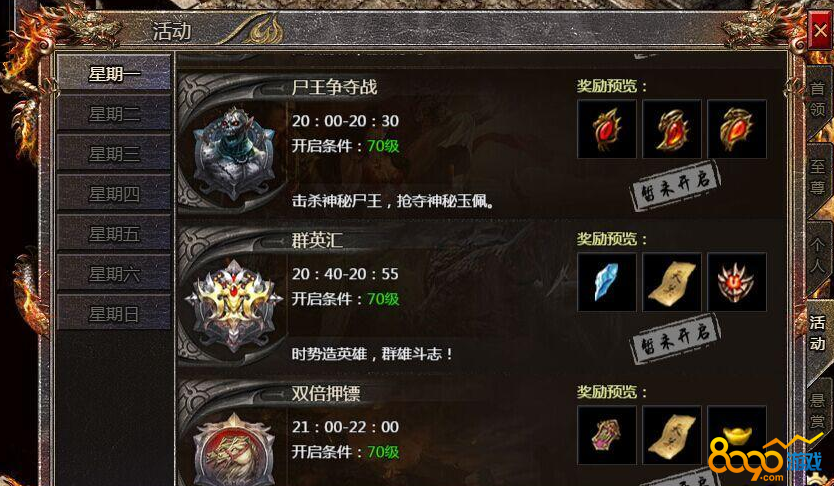This screenshot has height=486, width=834.
Task: Click the 暂未开启 stamp for 尸王争夺战
Action: [x=675, y=186]
